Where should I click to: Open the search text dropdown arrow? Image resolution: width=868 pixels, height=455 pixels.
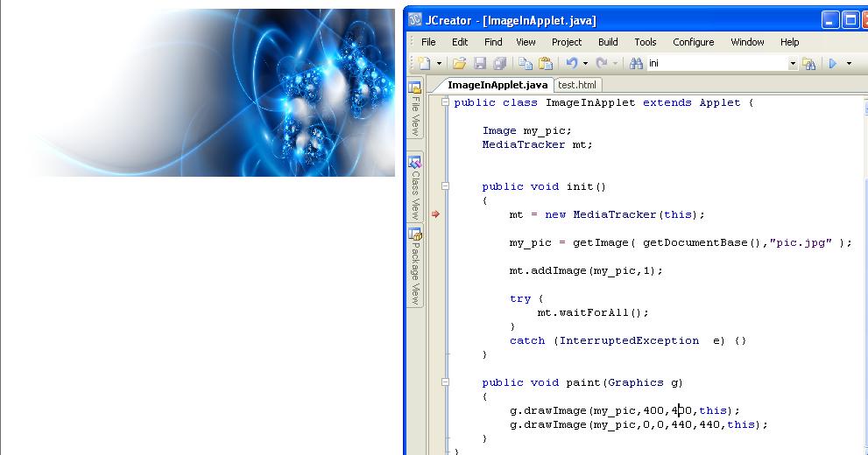tap(793, 64)
